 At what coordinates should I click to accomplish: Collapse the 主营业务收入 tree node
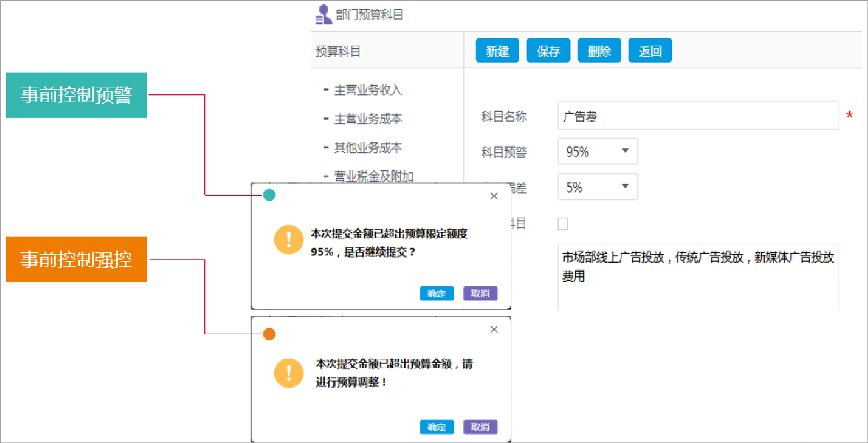coord(327,90)
